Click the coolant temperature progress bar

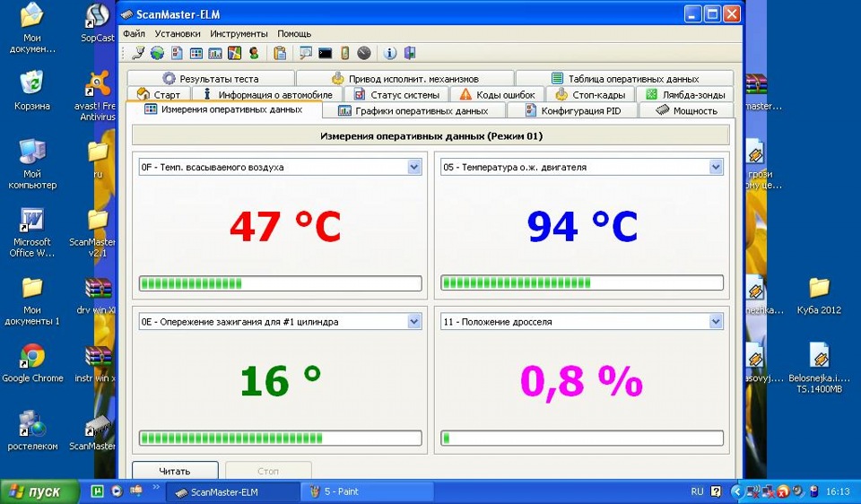coord(582,283)
